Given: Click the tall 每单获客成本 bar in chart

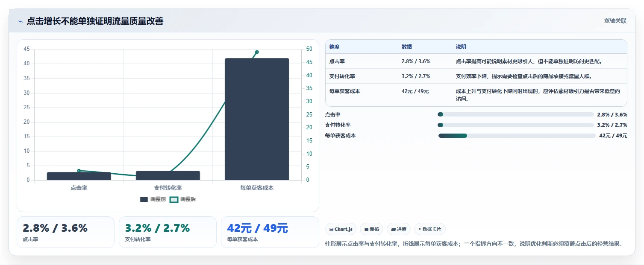Looking at the screenshot, I should (257, 119).
